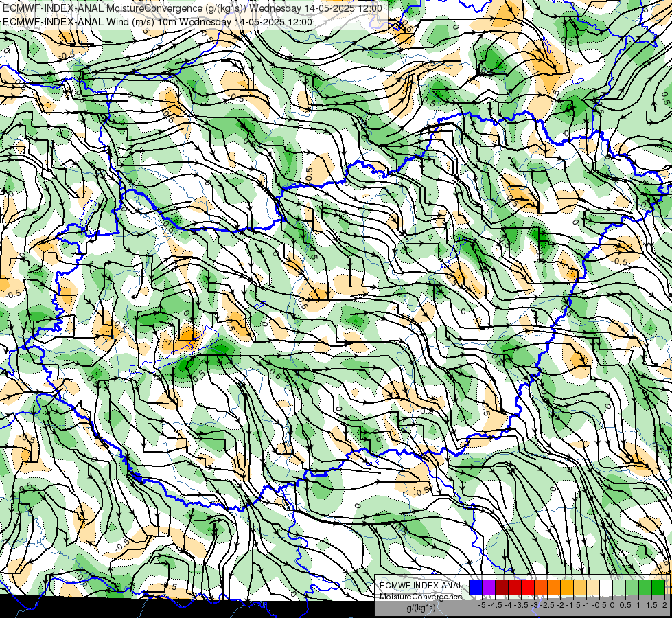Pick legend swatch between -3.5 and -3

tap(528, 588)
